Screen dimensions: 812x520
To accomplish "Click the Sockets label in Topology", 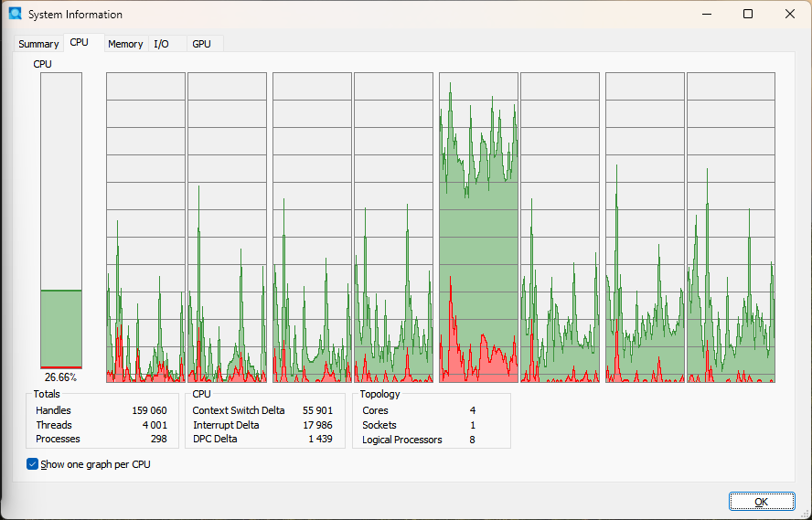I will (379, 425).
